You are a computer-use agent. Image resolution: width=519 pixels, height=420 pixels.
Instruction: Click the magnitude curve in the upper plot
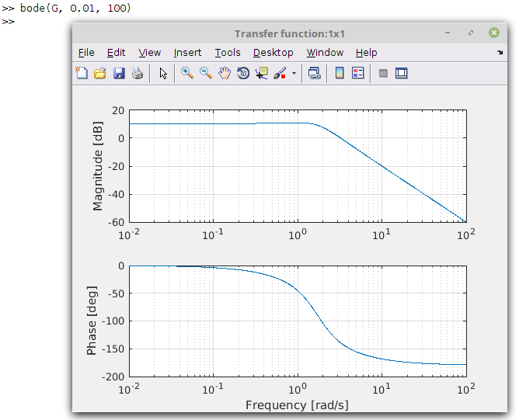tap(381, 166)
